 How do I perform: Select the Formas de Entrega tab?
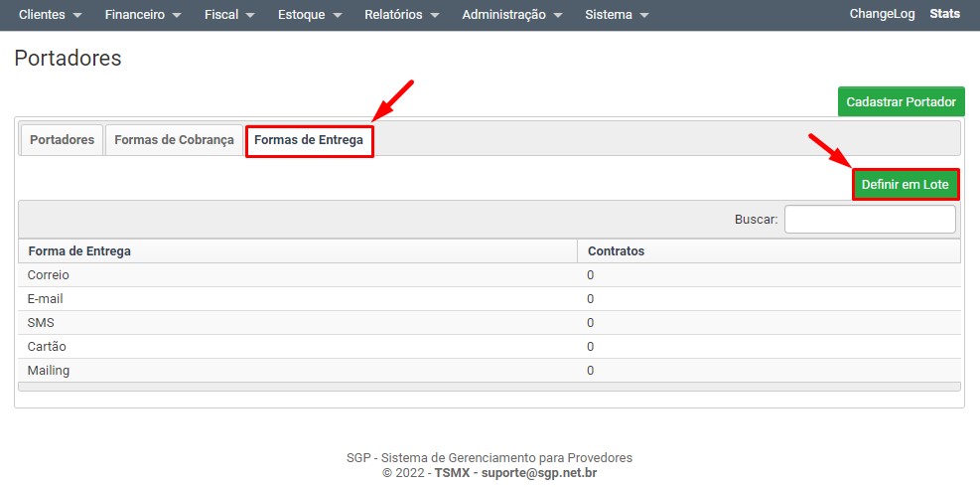click(309, 140)
